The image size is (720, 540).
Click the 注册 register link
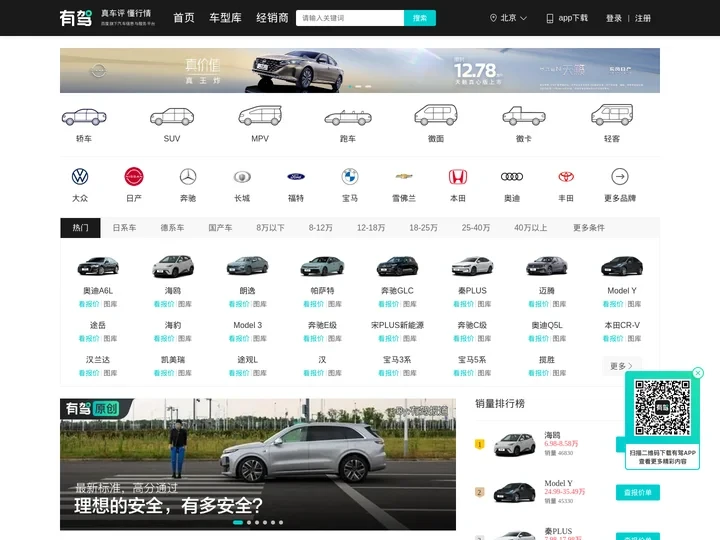pyautogui.click(x=643, y=18)
